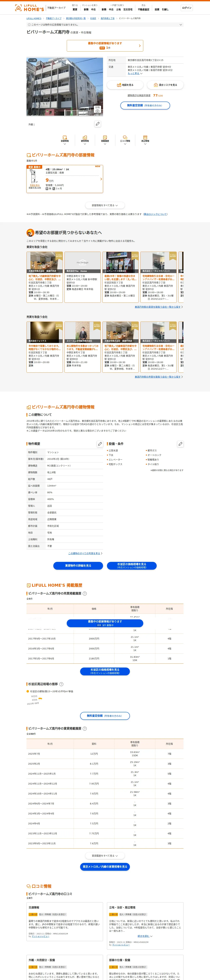The width and height of the screenshot is (210, 980).
Task: Jump to 建物情報 section anchor
Action: (85, 140)
